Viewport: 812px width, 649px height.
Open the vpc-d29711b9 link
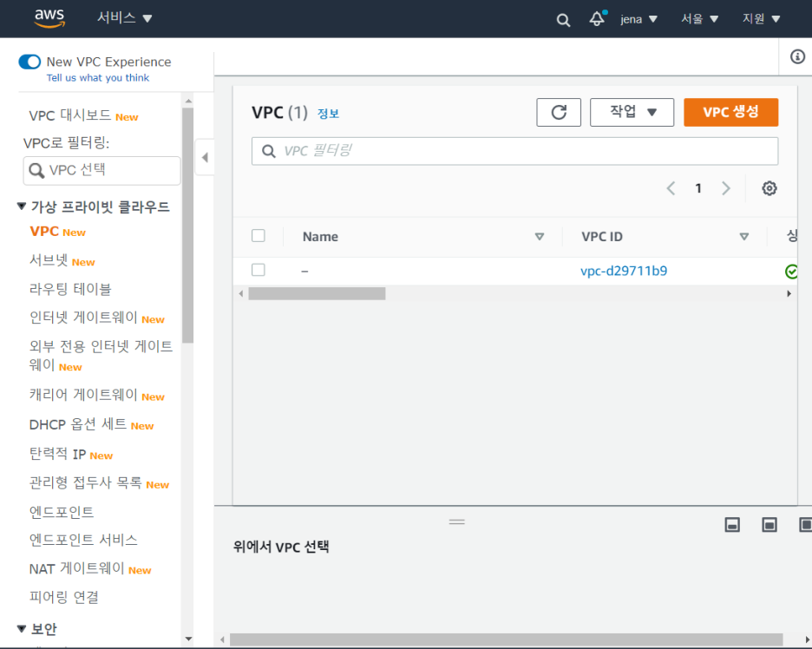[624, 271]
